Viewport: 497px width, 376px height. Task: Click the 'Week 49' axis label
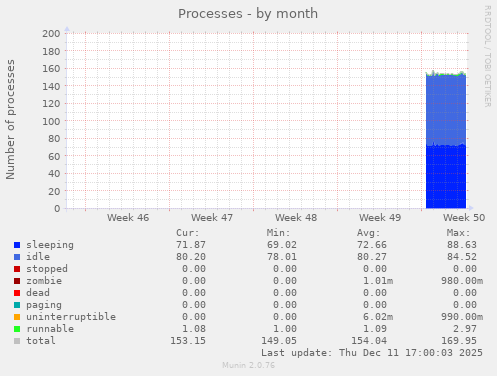(380, 218)
